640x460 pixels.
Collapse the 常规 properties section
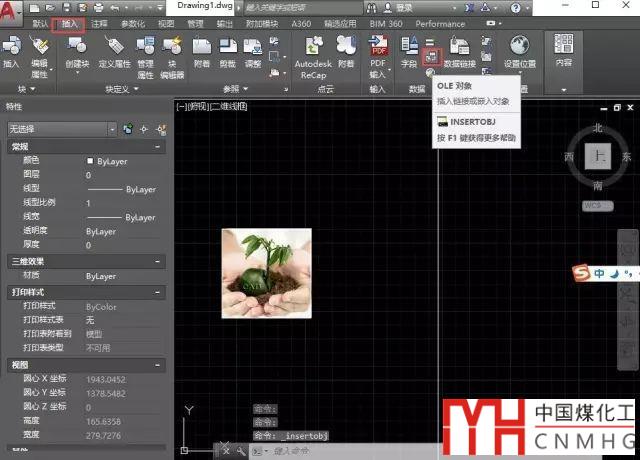pyautogui.click(x=158, y=147)
